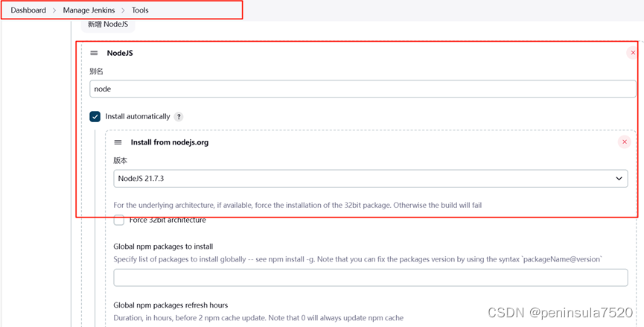Uncheck Install automatically
The image size is (644, 327).
point(95,117)
